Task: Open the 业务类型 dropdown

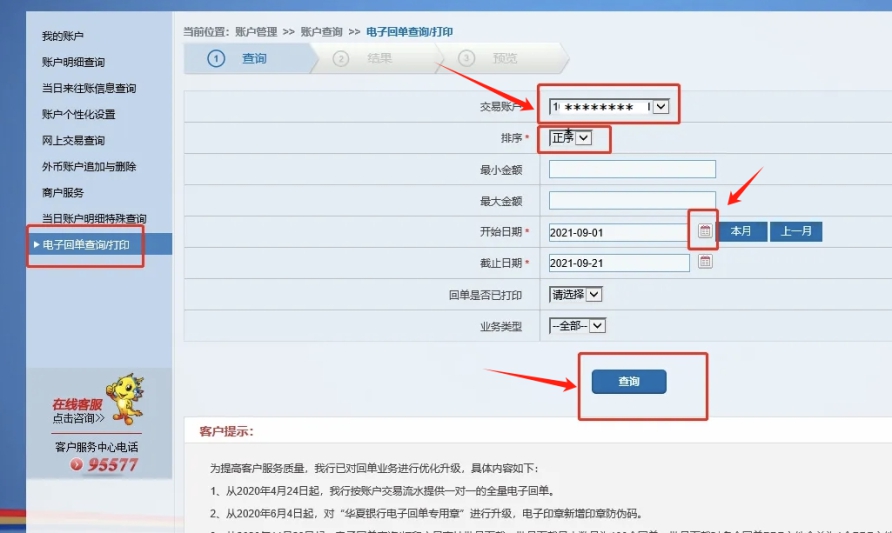Action: coord(577,325)
